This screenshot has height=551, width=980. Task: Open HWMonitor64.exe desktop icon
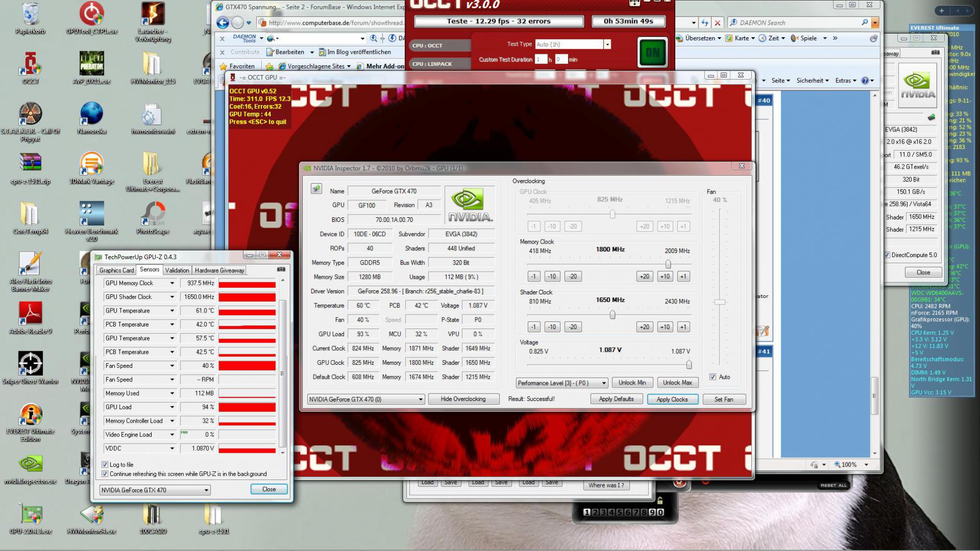click(x=92, y=518)
